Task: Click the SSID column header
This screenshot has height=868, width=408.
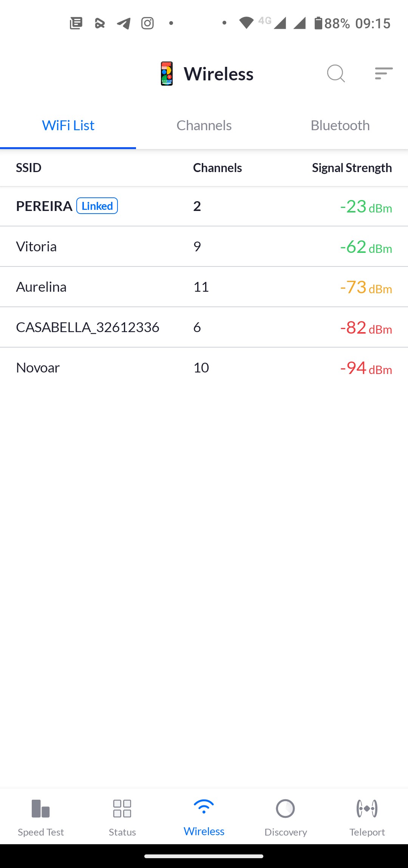Action: pyautogui.click(x=29, y=168)
